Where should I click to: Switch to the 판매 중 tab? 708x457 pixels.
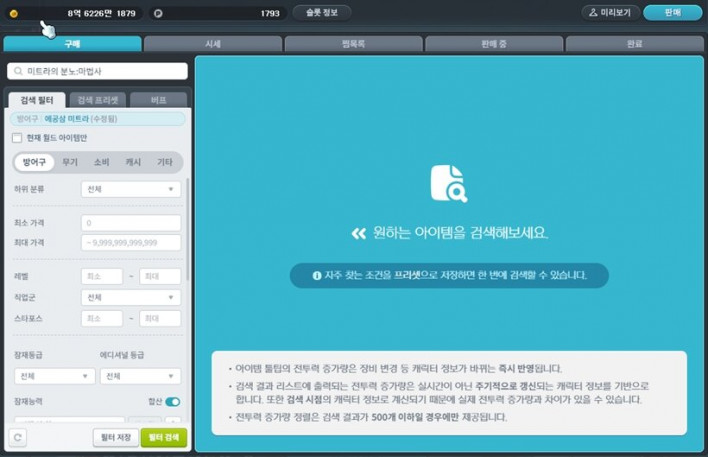tap(494, 44)
